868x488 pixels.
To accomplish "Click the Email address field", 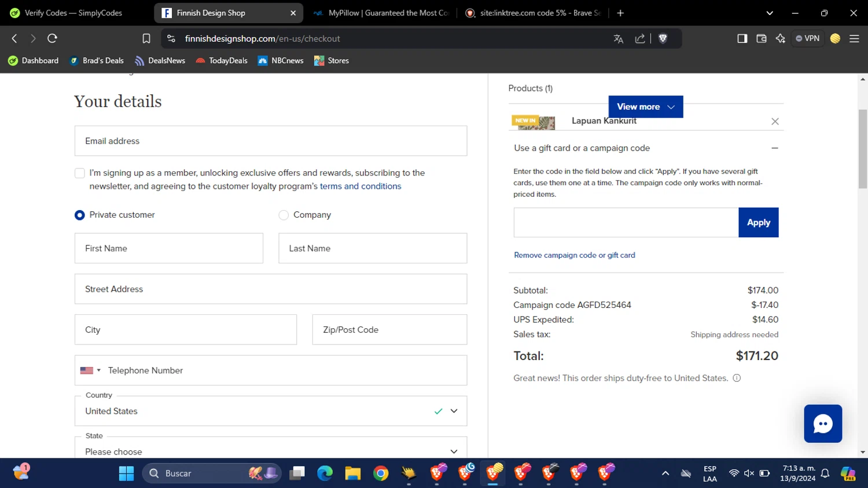I will click(271, 141).
